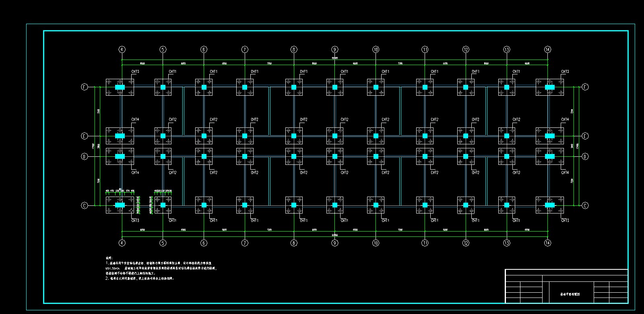The height and width of the screenshot is (314, 644).
Task: Pick axis bubble D on the right side
Action: click(585, 156)
